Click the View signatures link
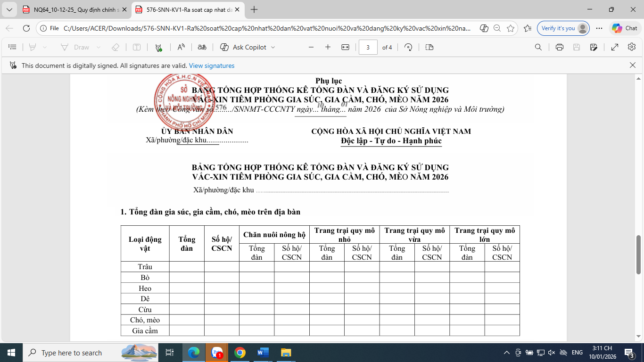The width and height of the screenshot is (644, 362). click(x=212, y=66)
